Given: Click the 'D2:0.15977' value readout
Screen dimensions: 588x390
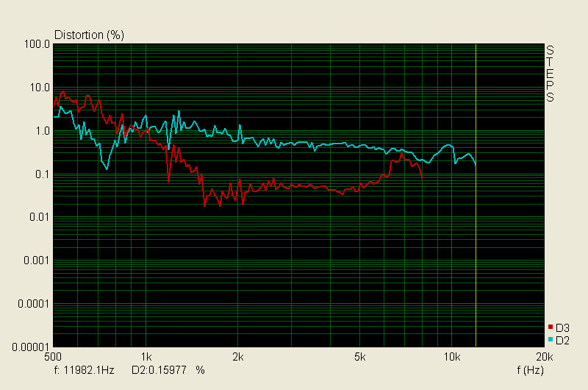Looking at the screenshot, I should (x=159, y=370).
